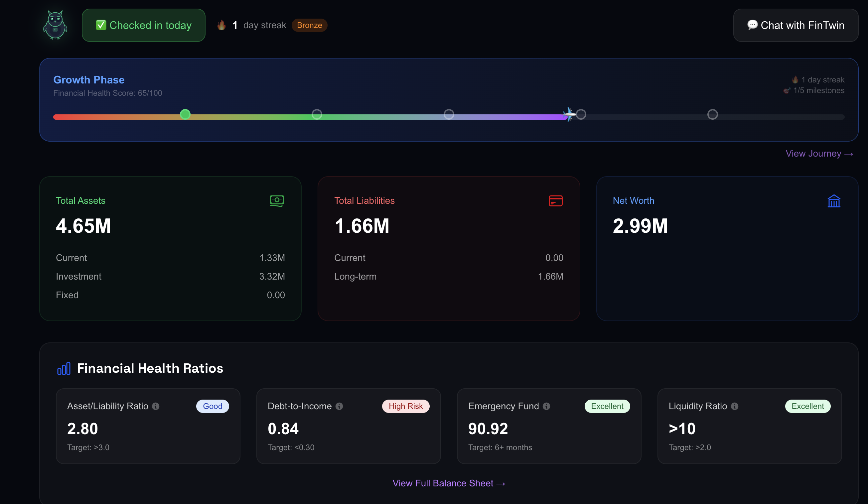Click the Good badge on Asset/Liability Ratio
The height and width of the screenshot is (504, 868).
pos(212,406)
